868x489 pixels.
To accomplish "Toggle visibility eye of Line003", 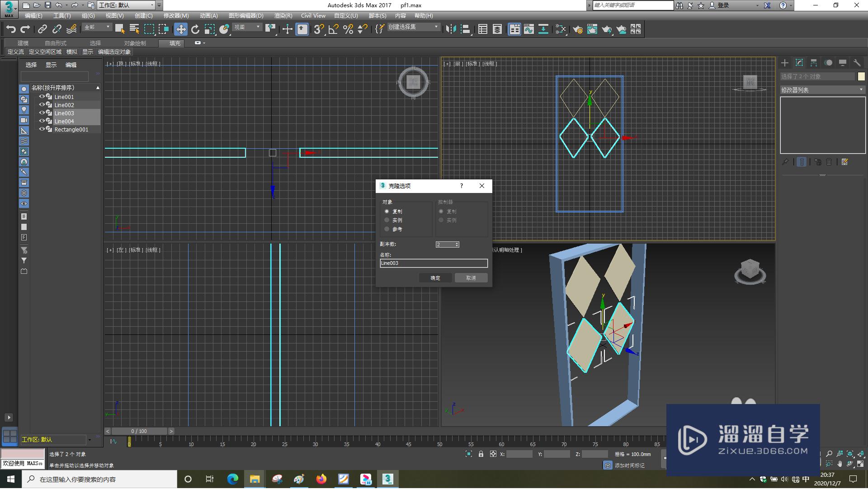I will [42, 113].
